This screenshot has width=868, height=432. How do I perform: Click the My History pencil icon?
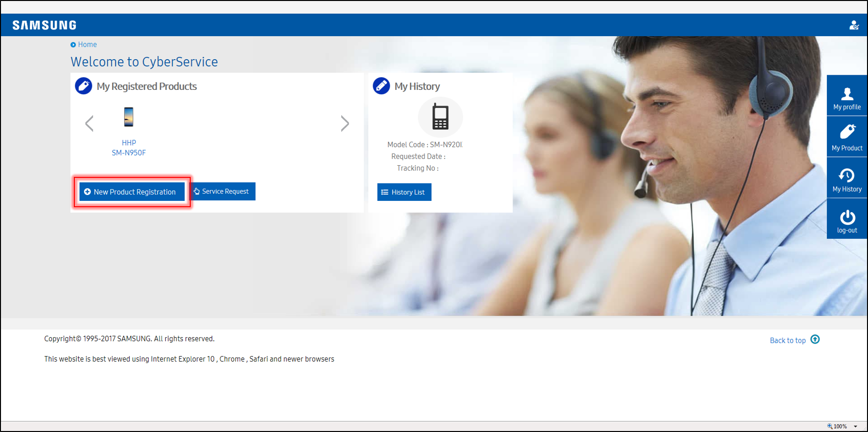click(381, 86)
